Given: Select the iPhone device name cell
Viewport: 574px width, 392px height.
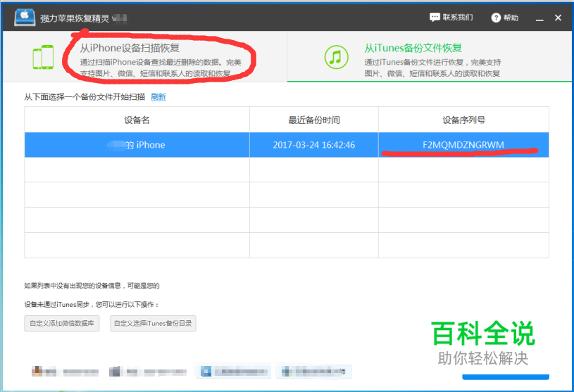Looking at the screenshot, I should 137,145.
